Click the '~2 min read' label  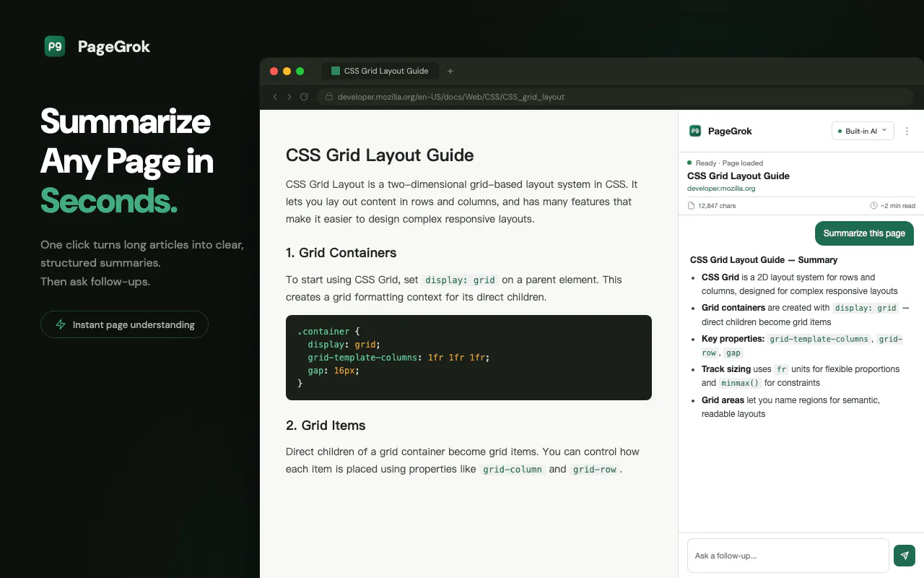click(x=897, y=206)
